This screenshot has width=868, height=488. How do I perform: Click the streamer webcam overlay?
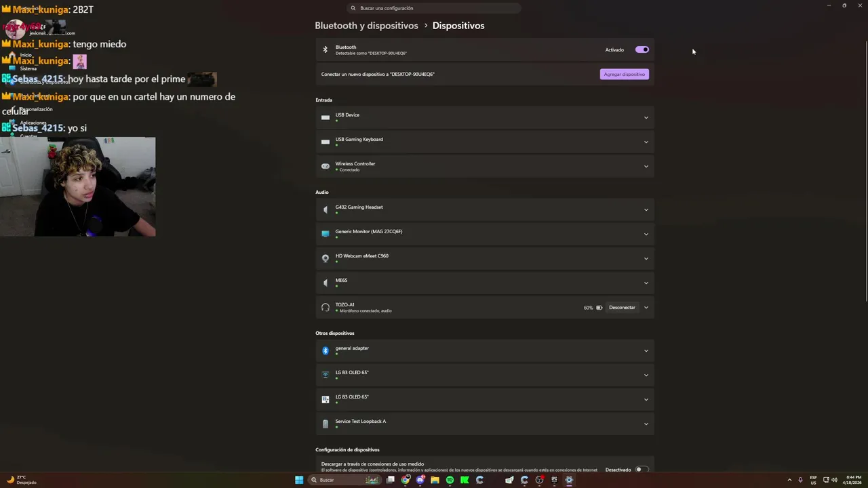pos(77,186)
